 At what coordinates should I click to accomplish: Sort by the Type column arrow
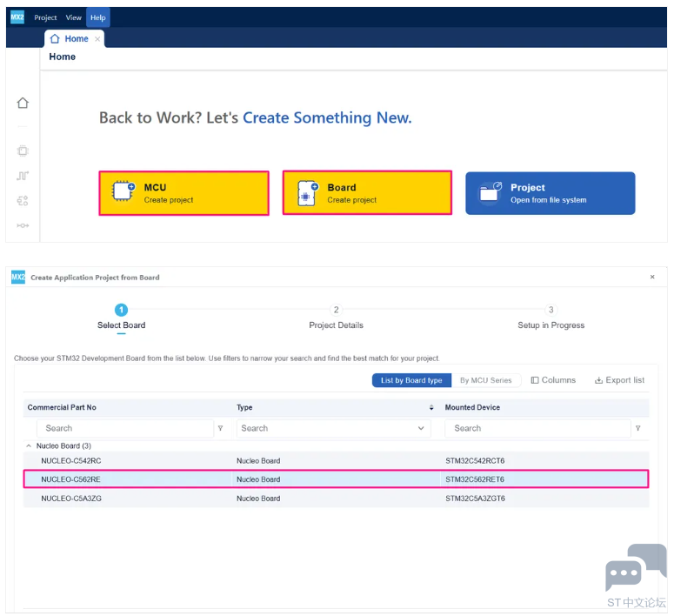431,407
